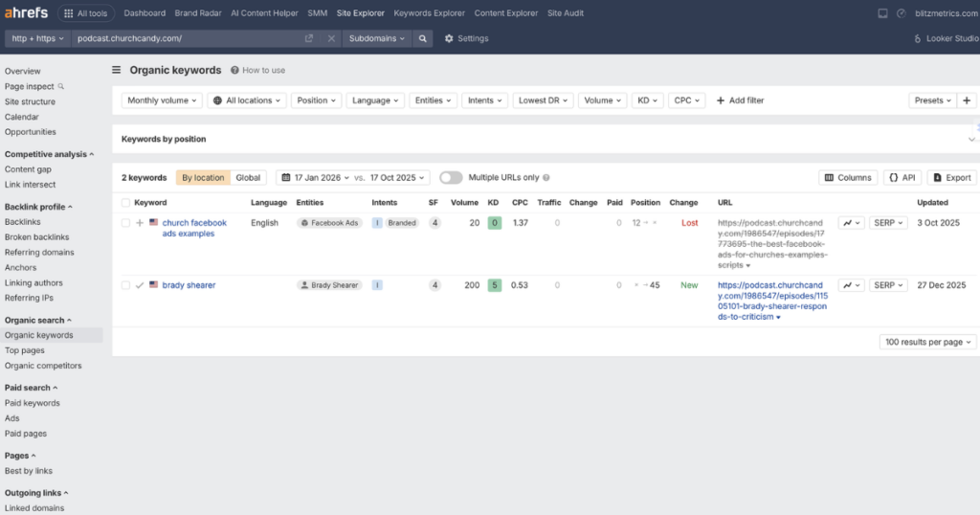Screen dimensions: 980x515
Task: Sort by Volume column header
Action: (464, 203)
